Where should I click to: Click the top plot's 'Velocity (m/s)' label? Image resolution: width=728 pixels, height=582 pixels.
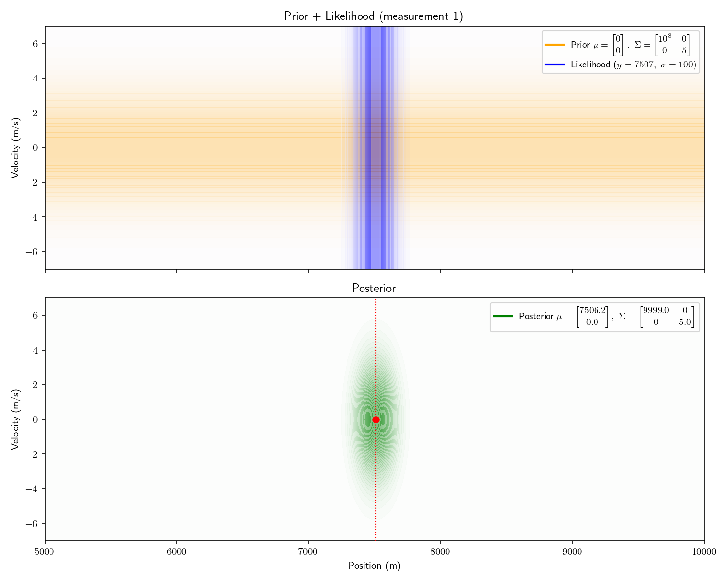16,147
